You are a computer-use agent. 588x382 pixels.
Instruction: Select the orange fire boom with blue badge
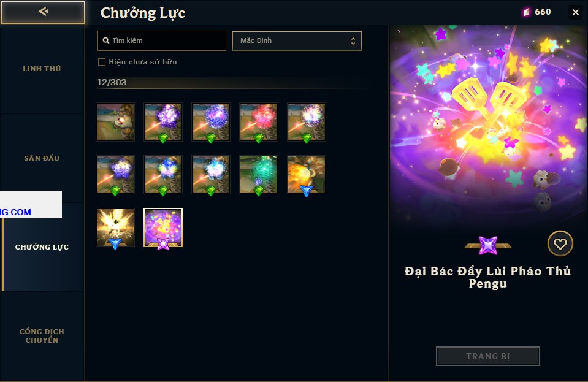pyautogui.click(x=307, y=175)
